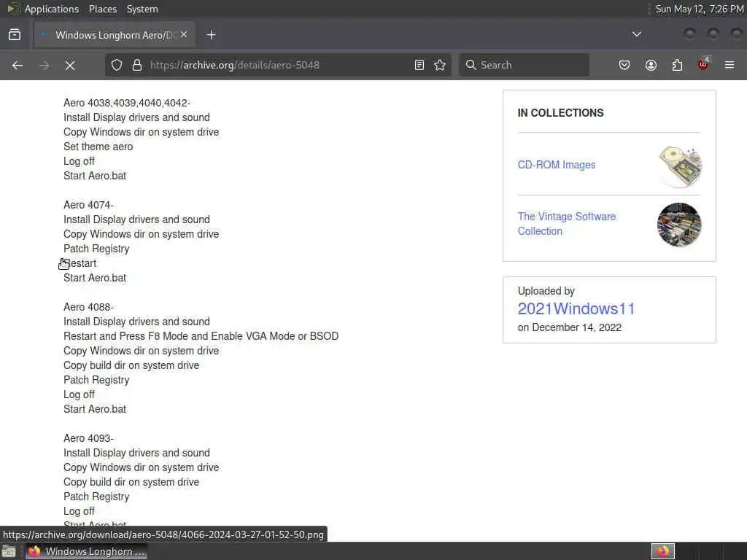The height and width of the screenshot is (560, 747).
Task: Stop loading the page
Action: (70, 65)
